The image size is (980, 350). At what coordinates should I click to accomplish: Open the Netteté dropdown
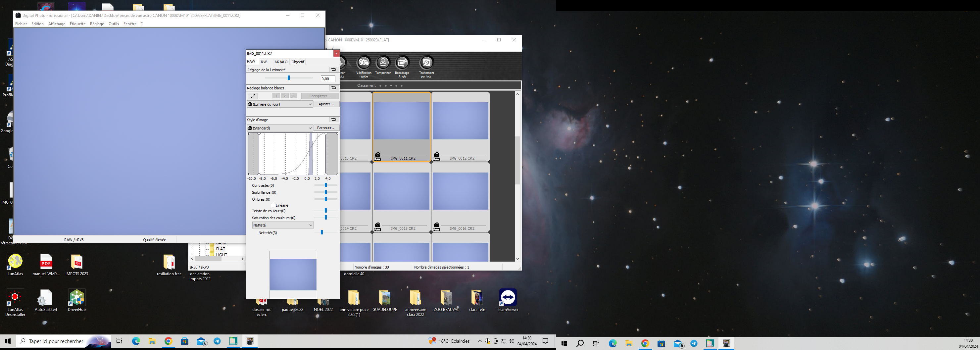[x=283, y=225]
